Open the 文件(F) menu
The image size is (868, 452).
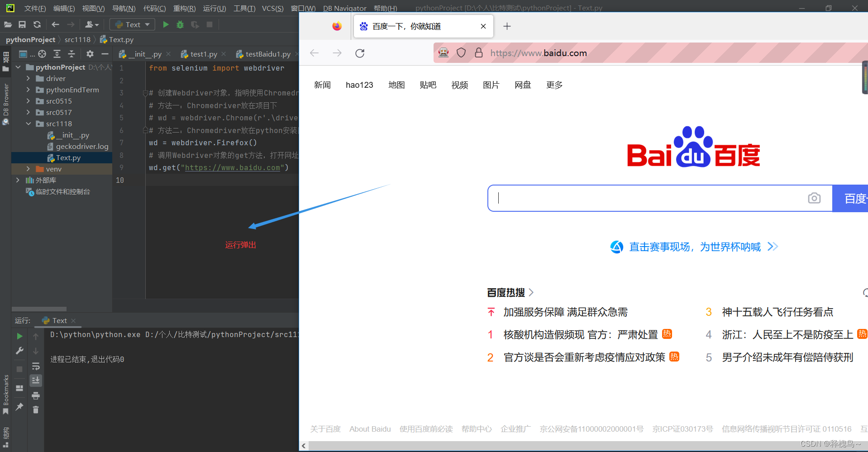[x=35, y=8]
